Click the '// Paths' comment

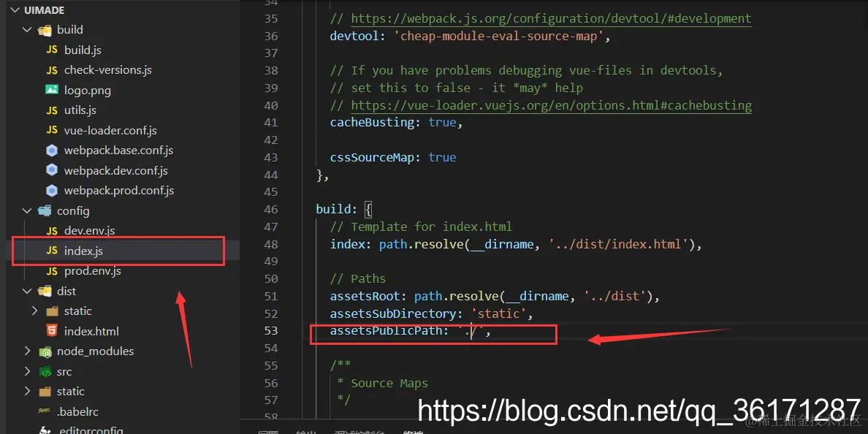point(357,279)
